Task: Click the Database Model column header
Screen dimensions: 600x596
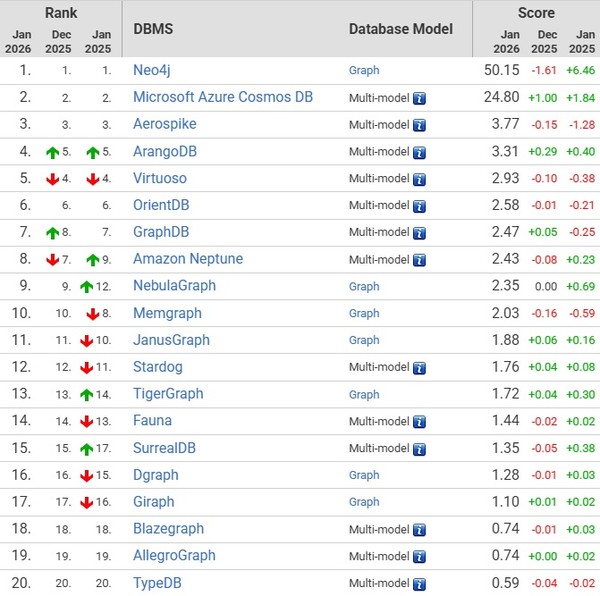Action: tap(401, 29)
